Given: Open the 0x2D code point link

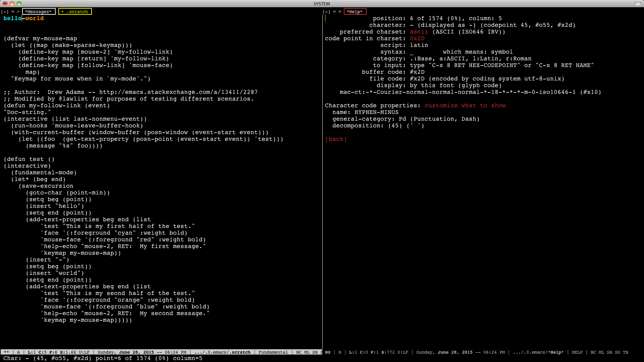Looking at the screenshot, I should 417,39.
